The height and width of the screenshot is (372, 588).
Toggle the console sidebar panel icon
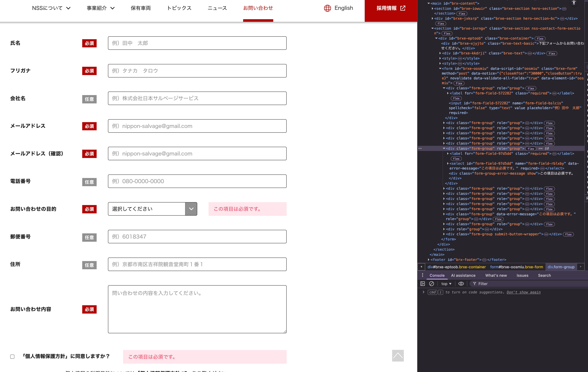coord(422,283)
